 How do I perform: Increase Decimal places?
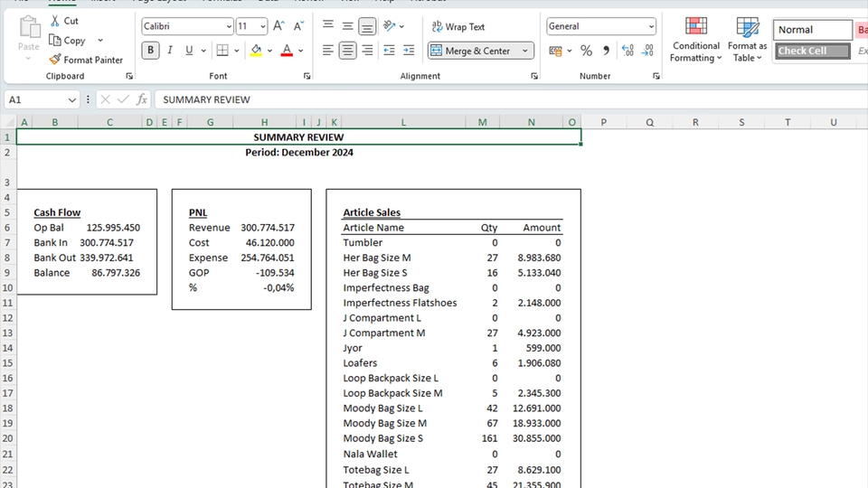click(x=627, y=51)
